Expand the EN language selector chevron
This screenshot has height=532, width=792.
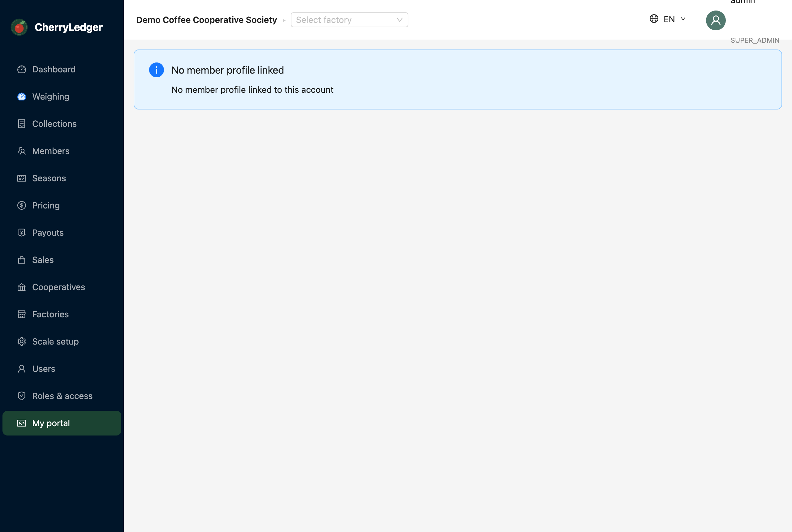click(x=683, y=19)
